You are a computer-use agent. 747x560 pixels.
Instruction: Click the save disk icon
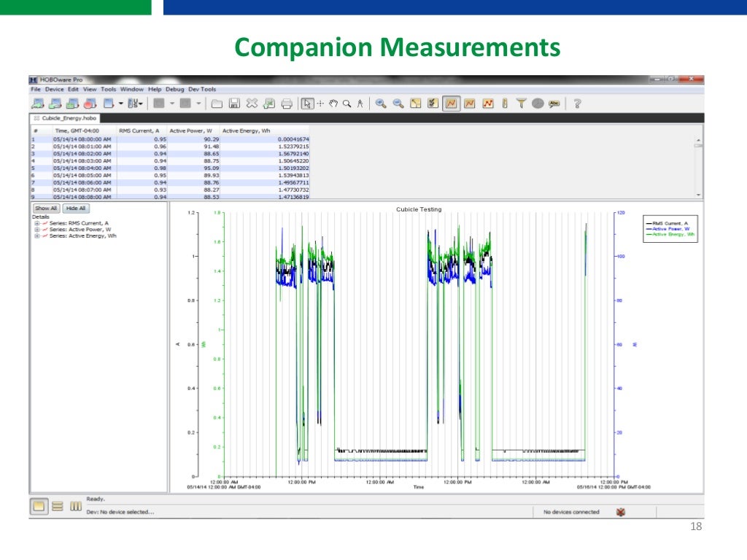(234, 104)
